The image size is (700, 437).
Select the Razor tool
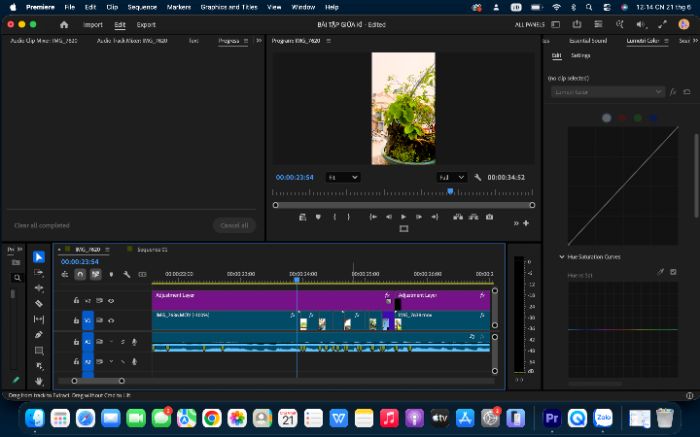point(39,304)
